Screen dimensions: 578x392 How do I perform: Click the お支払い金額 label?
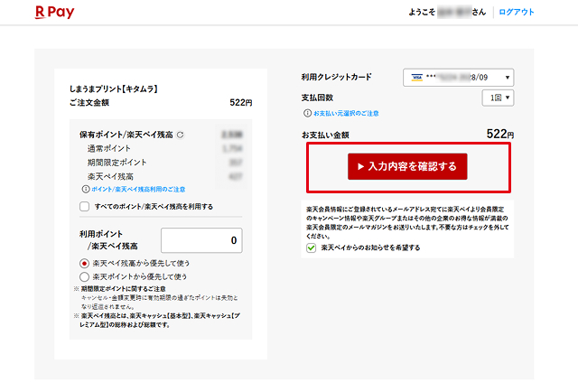(325, 135)
